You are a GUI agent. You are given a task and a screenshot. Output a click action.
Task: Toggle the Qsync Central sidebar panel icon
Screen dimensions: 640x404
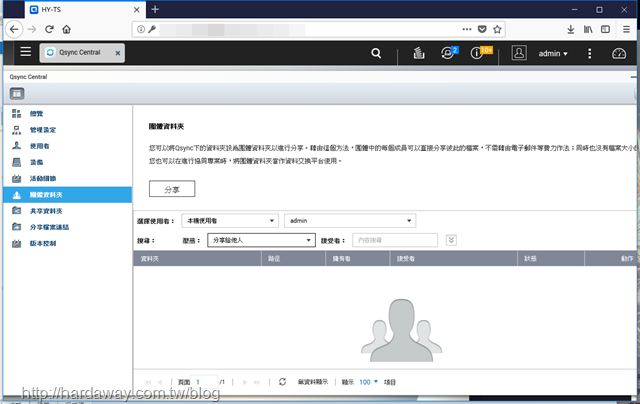tap(17, 93)
